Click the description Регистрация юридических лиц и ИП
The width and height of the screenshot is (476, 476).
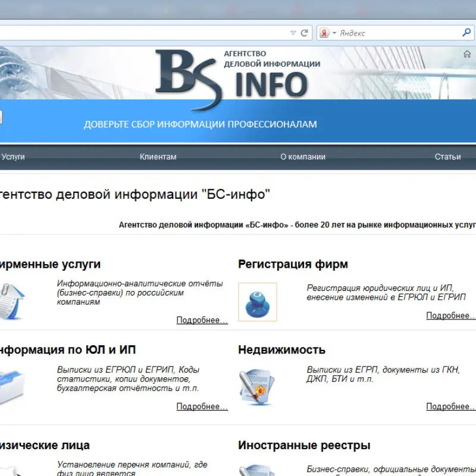[386, 292]
